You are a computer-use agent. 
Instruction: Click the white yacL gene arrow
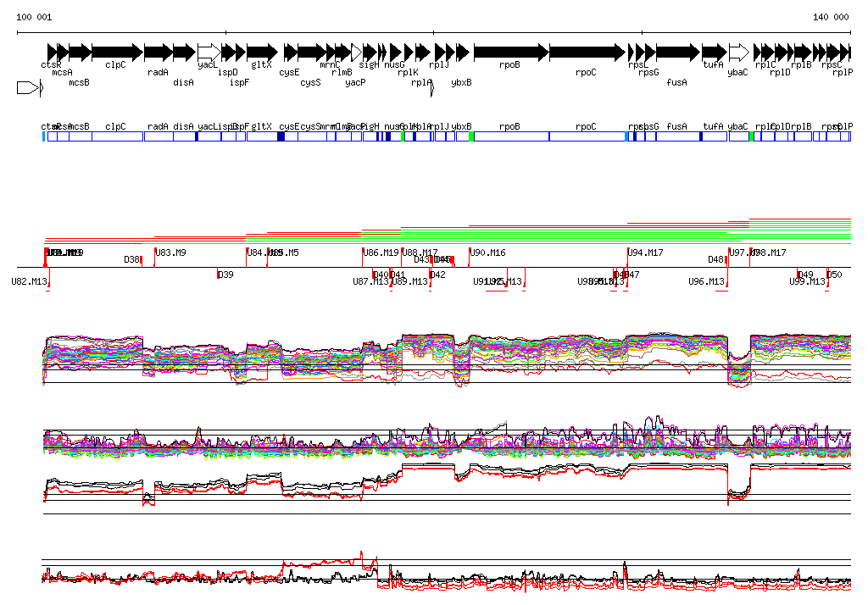209,53
